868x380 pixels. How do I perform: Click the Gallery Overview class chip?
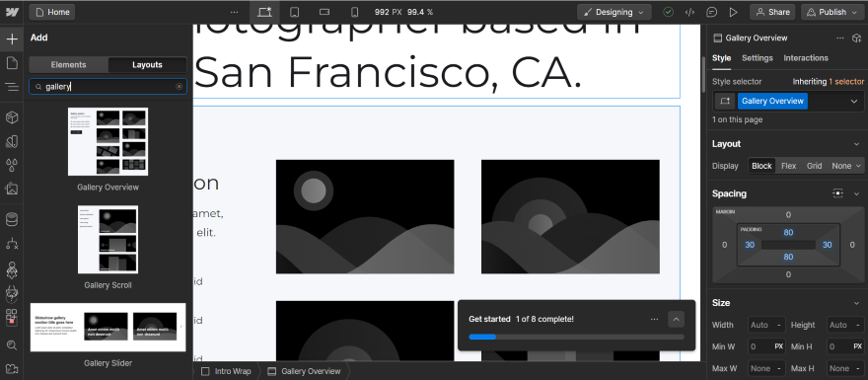pyautogui.click(x=772, y=102)
